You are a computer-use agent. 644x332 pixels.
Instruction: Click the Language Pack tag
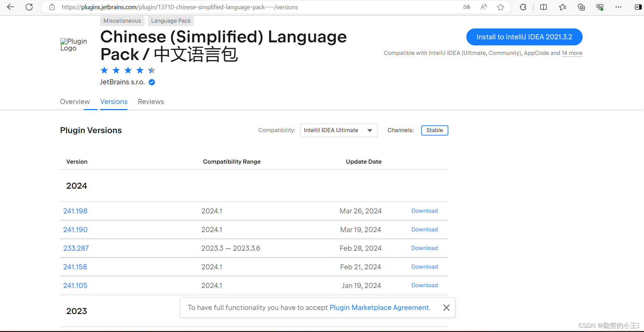171,21
